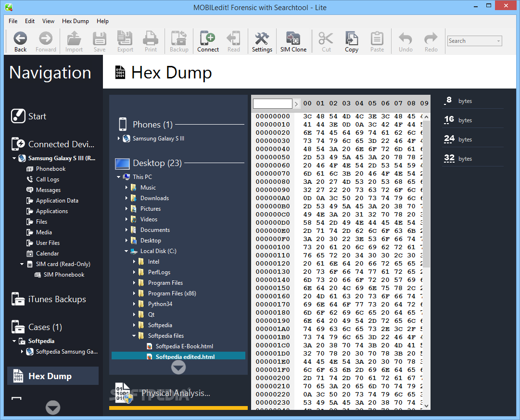The width and height of the screenshot is (520, 420).
Task: Click in the Search box
Action: (x=471, y=41)
